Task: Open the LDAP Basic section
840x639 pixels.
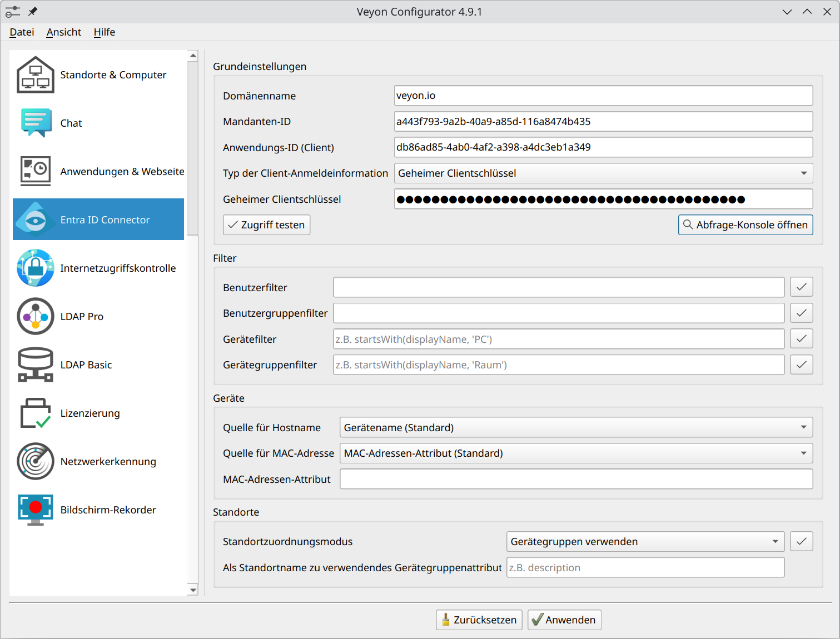Action: tap(86, 365)
